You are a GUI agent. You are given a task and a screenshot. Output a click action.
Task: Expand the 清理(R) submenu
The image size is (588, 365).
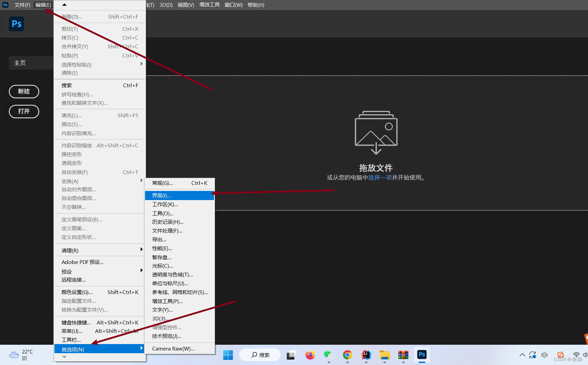point(100,250)
